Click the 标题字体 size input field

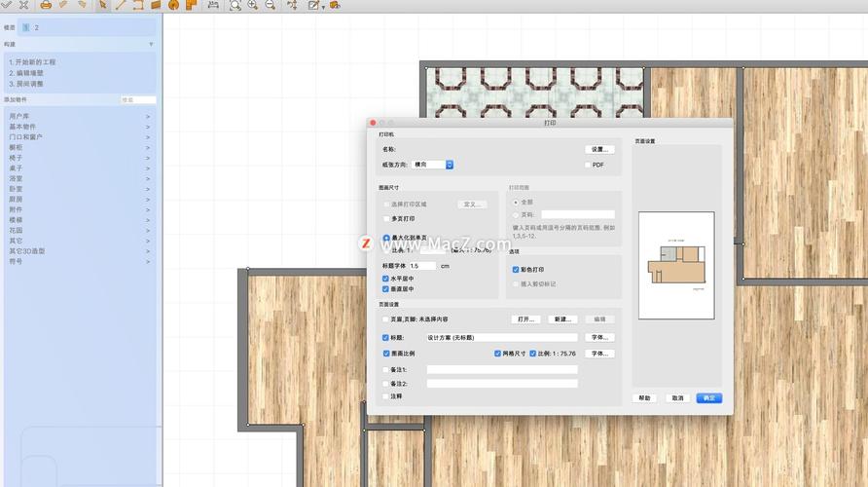pos(423,266)
